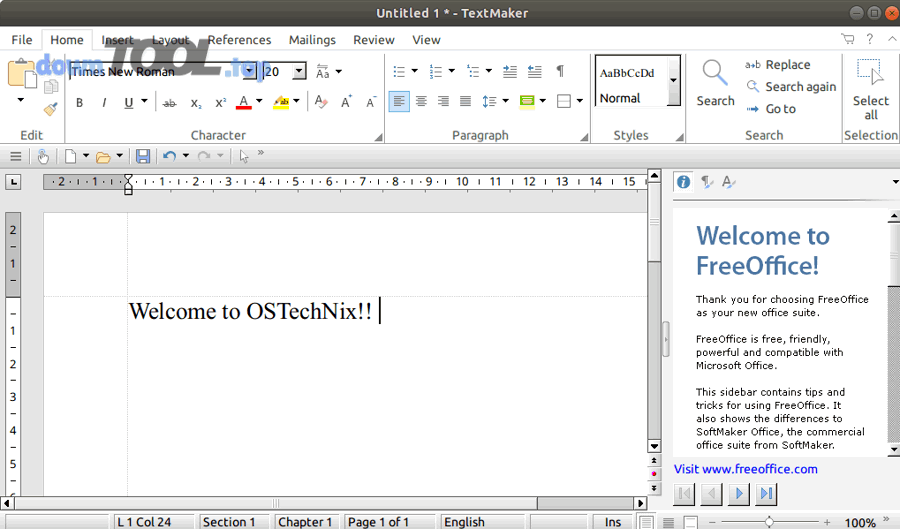Click the Format painter brush icon
This screenshot has height=529, width=900.
50,108
